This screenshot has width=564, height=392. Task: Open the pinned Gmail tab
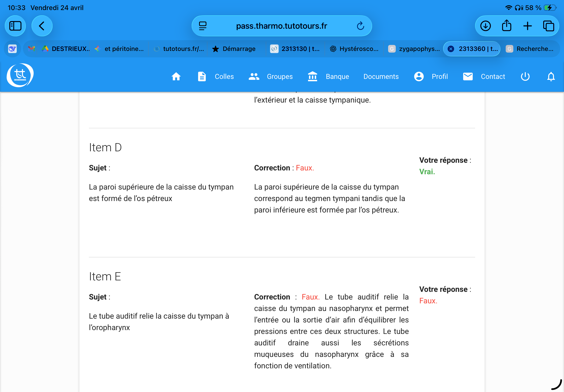coord(32,49)
